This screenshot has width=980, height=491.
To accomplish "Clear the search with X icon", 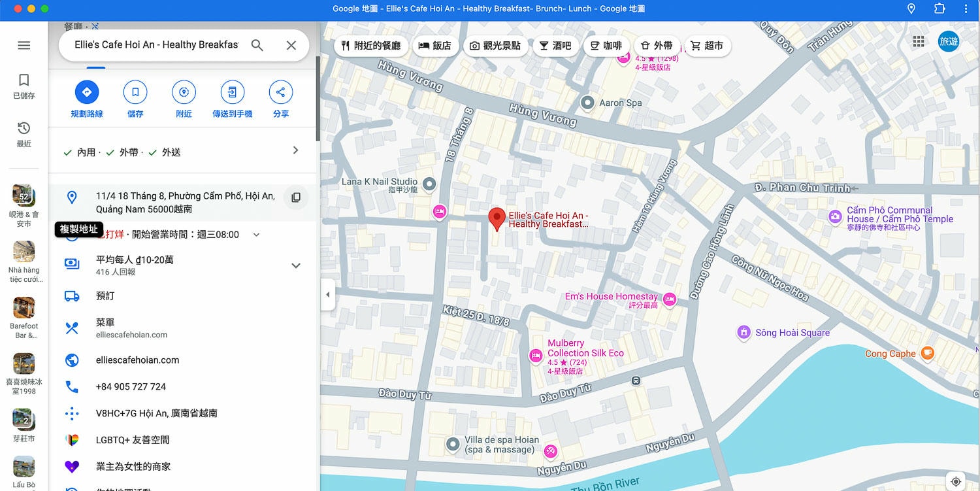I will [x=291, y=45].
